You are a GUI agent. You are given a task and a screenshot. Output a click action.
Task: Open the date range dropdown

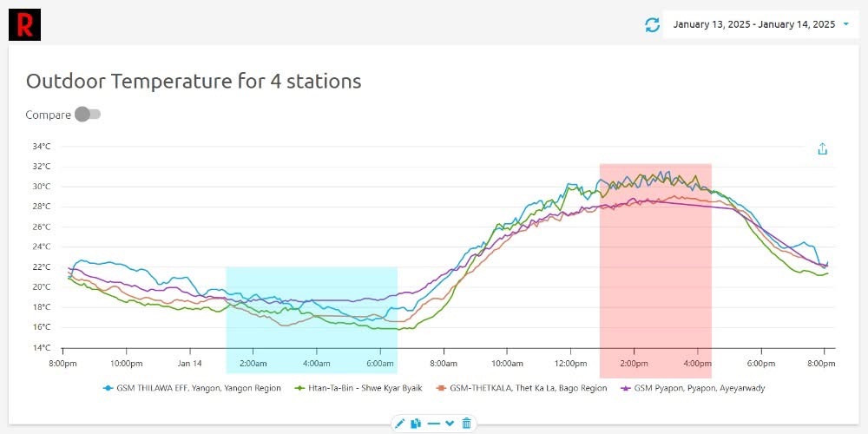753,24
